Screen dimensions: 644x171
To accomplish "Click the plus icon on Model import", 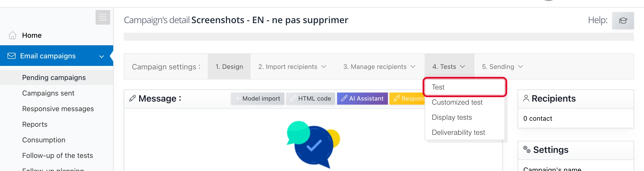I will coord(237,99).
